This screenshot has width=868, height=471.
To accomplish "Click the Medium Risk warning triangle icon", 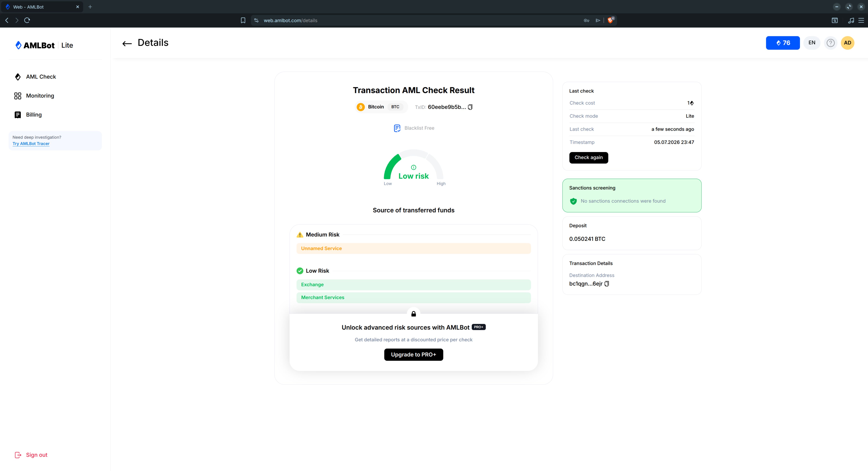I will (300, 235).
